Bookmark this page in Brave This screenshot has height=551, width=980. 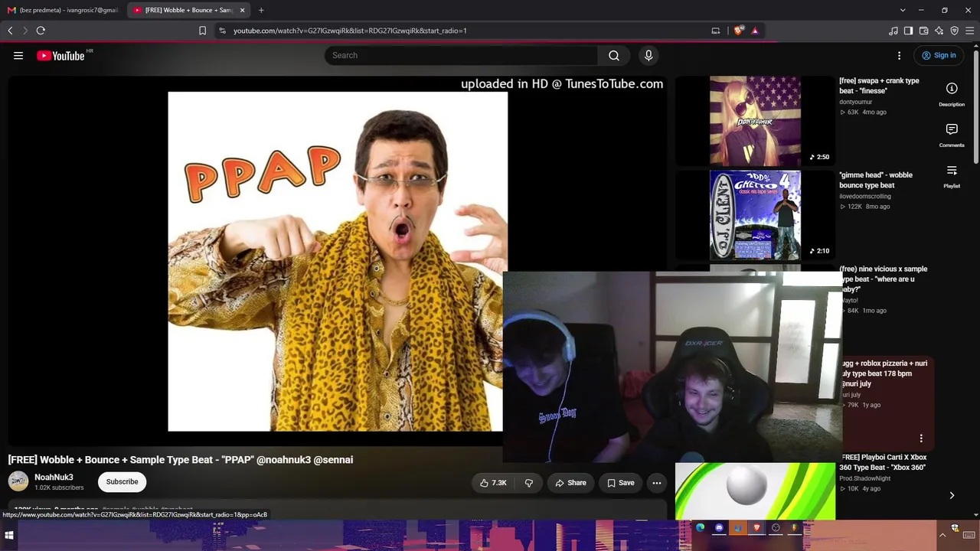[202, 31]
